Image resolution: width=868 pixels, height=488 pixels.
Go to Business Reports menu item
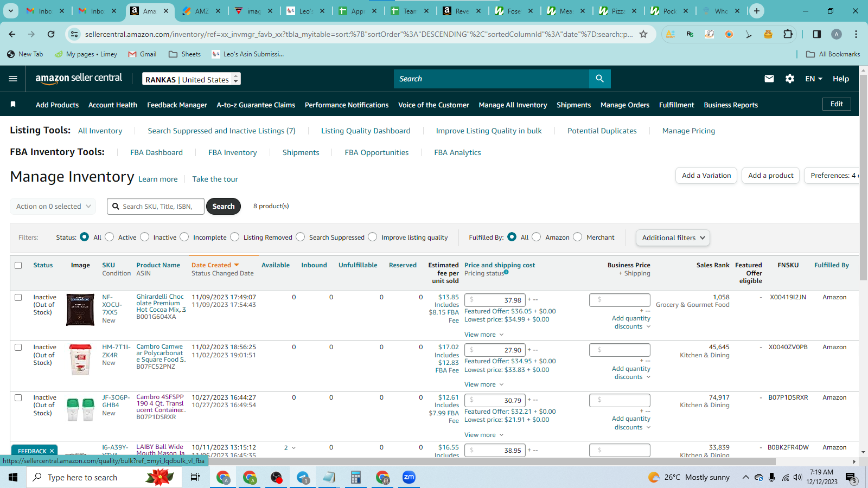pos(731,105)
